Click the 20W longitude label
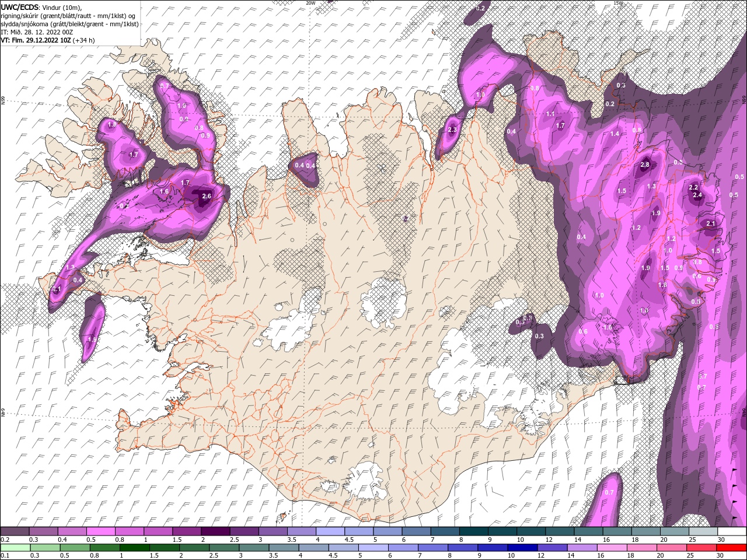The width and height of the screenshot is (747, 560). [310, 3]
